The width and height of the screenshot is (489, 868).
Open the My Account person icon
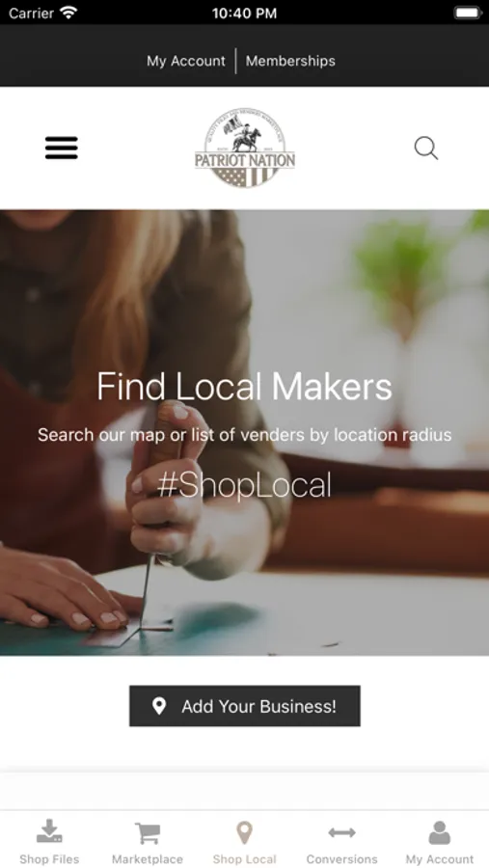tap(440, 832)
